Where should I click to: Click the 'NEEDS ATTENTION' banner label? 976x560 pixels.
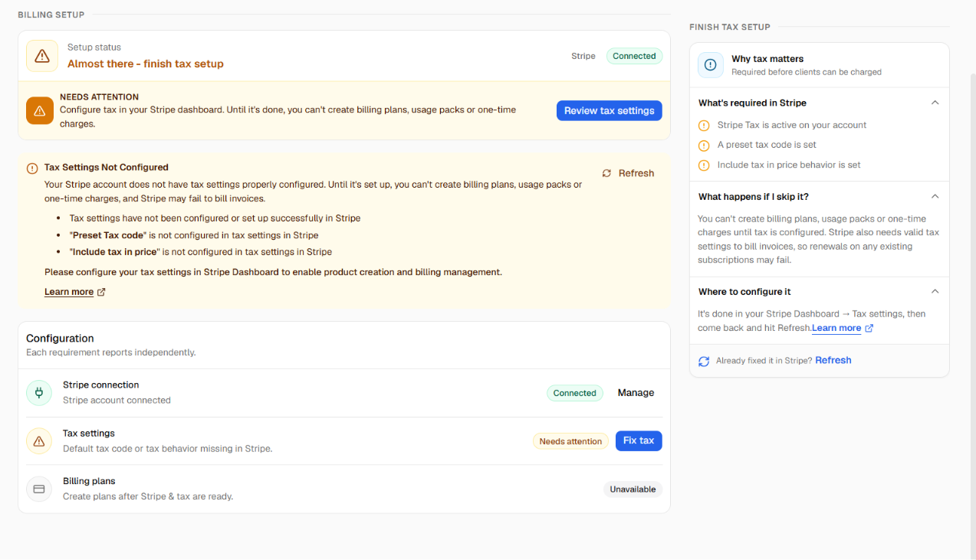[x=99, y=97]
